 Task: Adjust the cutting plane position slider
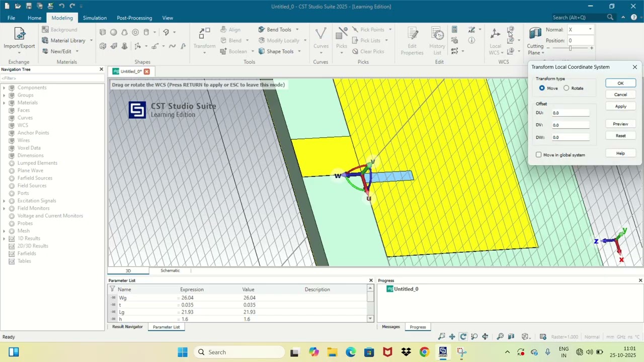pyautogui.click(x=570, y=48)
